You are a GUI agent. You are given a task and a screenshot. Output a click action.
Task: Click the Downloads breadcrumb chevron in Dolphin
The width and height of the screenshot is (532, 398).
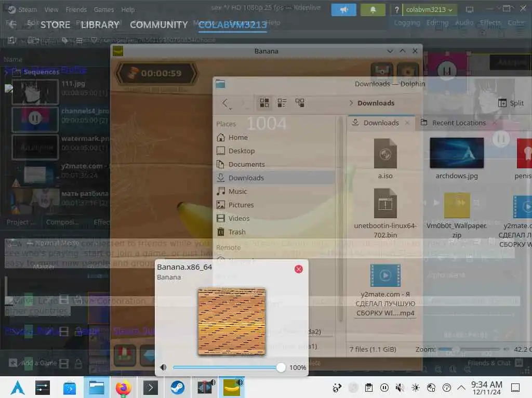click(x=351, y=103)
